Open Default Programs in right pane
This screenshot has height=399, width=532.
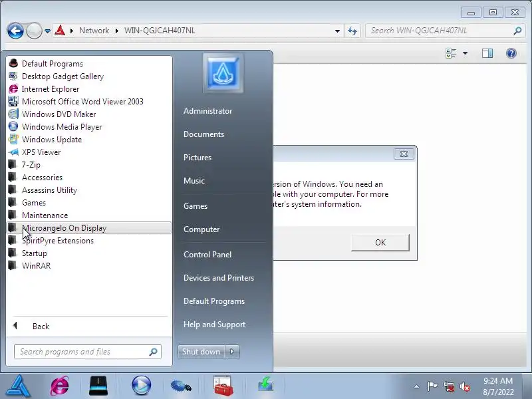[213, 301]
